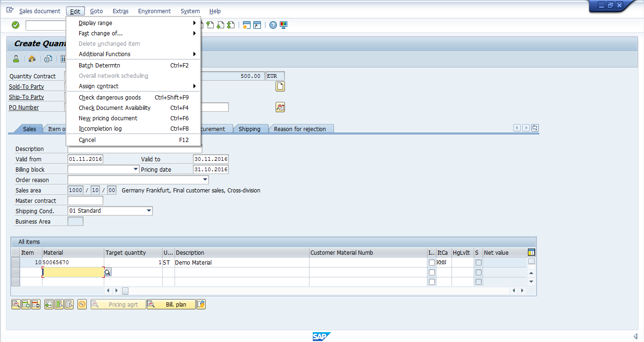Select row selector for item 10
Viewport: 644px width, 342px height.
pyautogui.click(x=16, y=262)
